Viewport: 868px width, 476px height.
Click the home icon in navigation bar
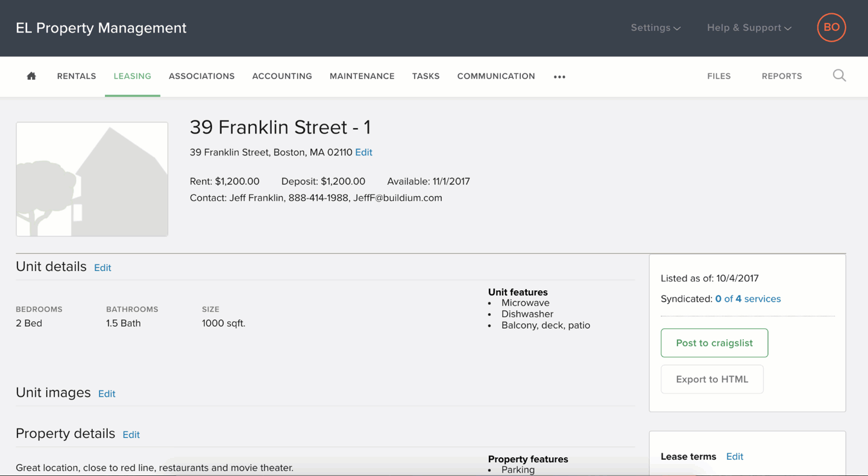[x=31, y=76]
